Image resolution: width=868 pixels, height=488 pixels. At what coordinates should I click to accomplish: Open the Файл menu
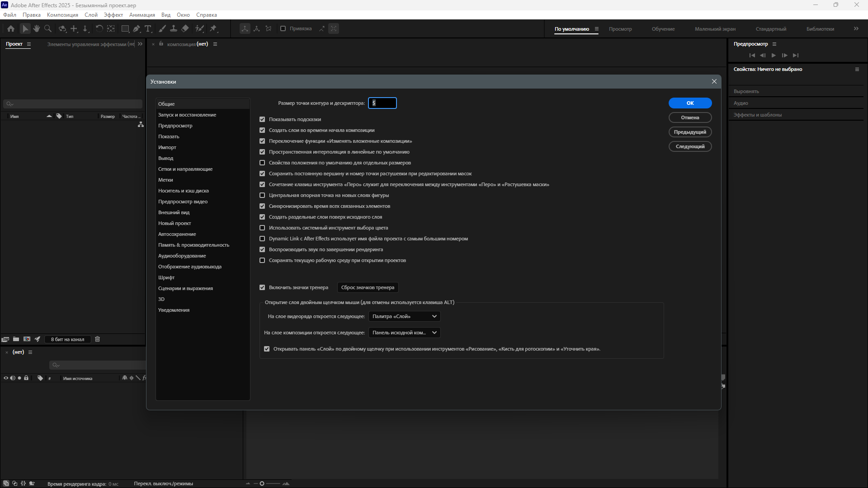9,15
